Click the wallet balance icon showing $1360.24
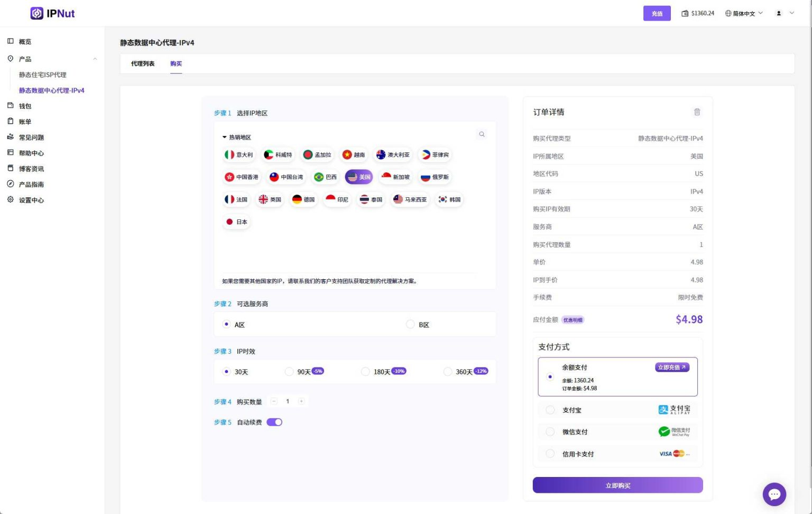 click(685, 13)
